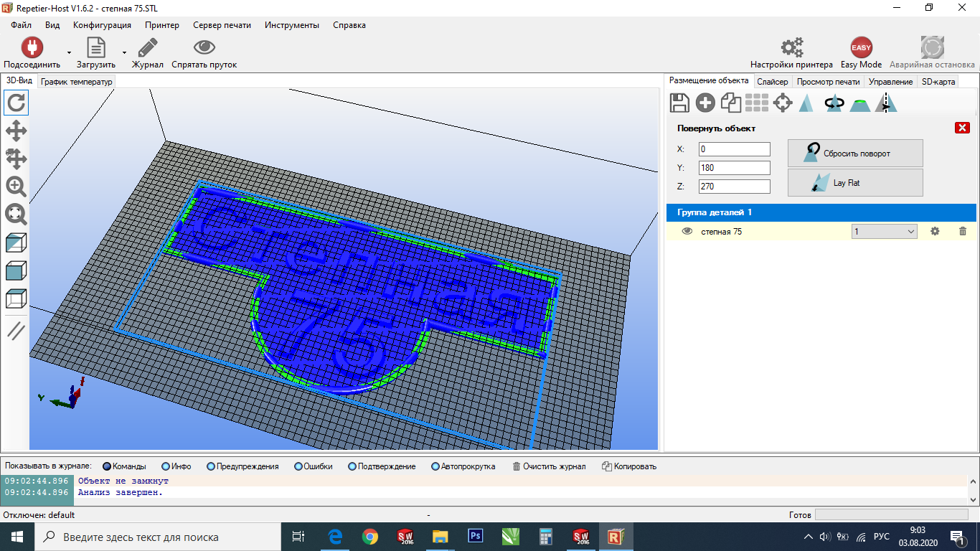
Task: Click the Reset view rotate icon
Action: pos(16,103)
